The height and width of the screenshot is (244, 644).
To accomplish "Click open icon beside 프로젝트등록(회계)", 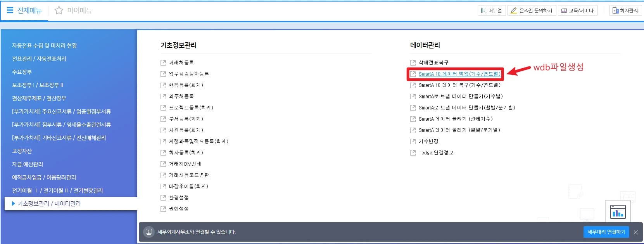I will [x=163, y=107].
